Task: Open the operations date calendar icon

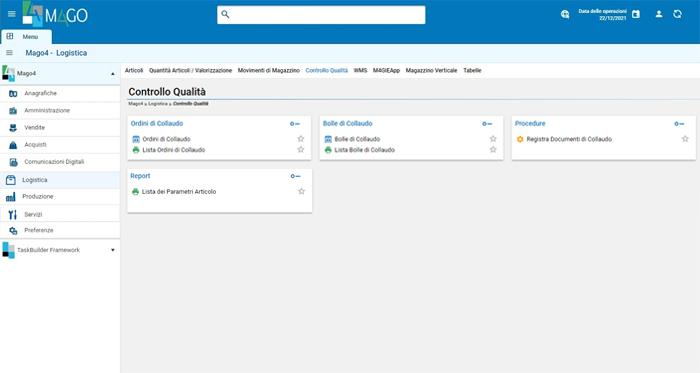Action: pos(636,14)
